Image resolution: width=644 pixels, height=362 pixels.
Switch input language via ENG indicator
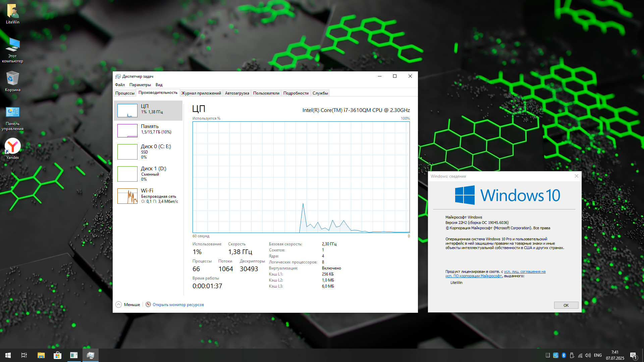pos(598,355)
